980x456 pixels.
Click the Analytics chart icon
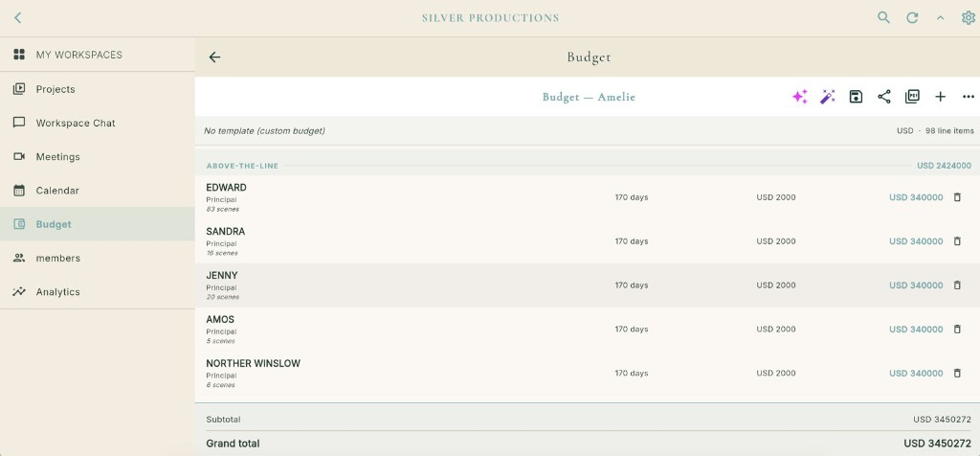(19, 291)
